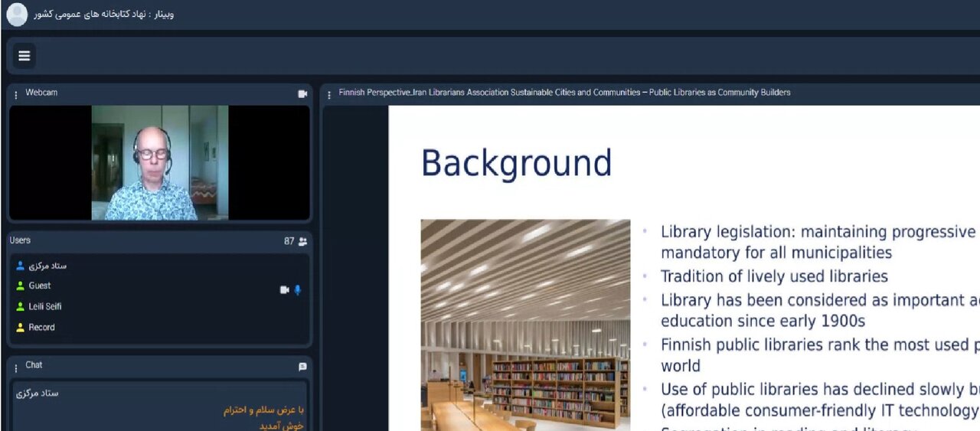Click the green user icon beside Leili Seifi
Viewport: 980px width, 431px height.
click(x=21, y=307)
